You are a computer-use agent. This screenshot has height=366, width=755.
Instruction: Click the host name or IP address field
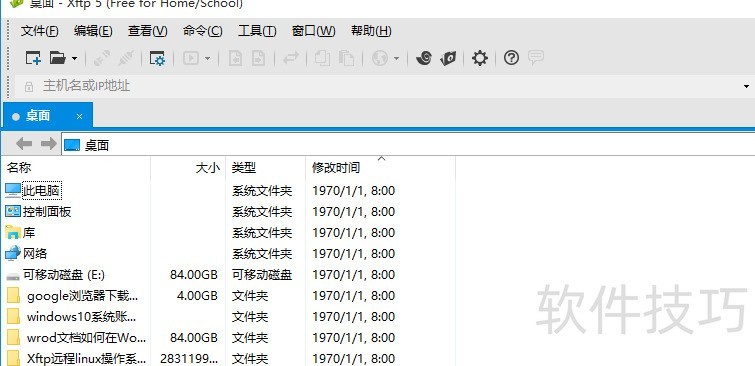[385, 86]
